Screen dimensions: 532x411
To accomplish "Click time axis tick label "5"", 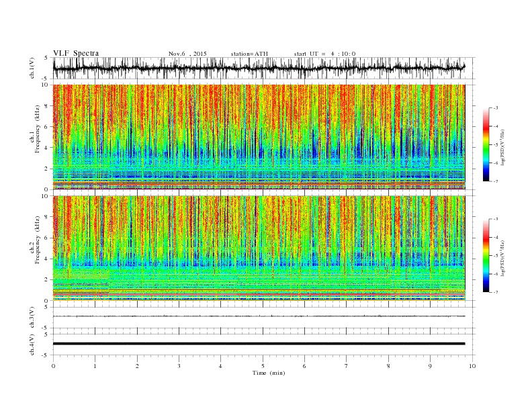I will pos(263,366).
